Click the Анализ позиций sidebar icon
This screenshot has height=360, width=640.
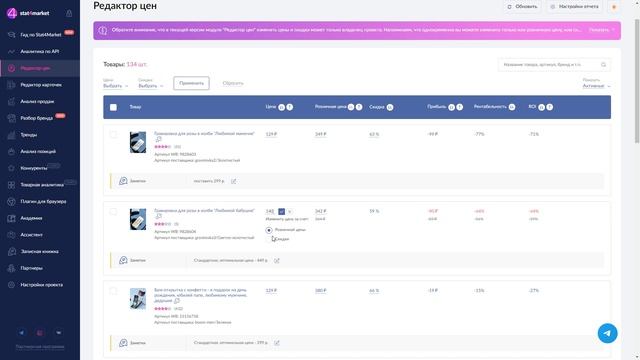coord(11,151)
